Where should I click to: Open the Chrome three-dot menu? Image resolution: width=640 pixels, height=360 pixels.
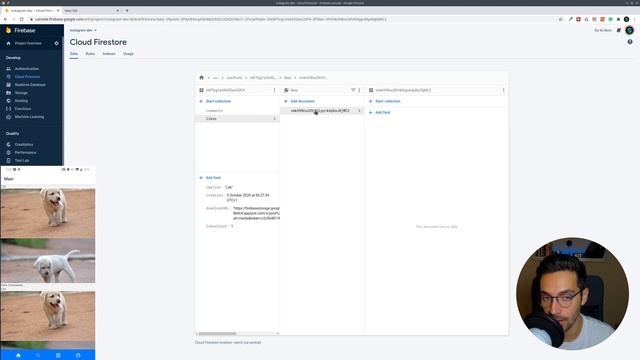point(635,19)
